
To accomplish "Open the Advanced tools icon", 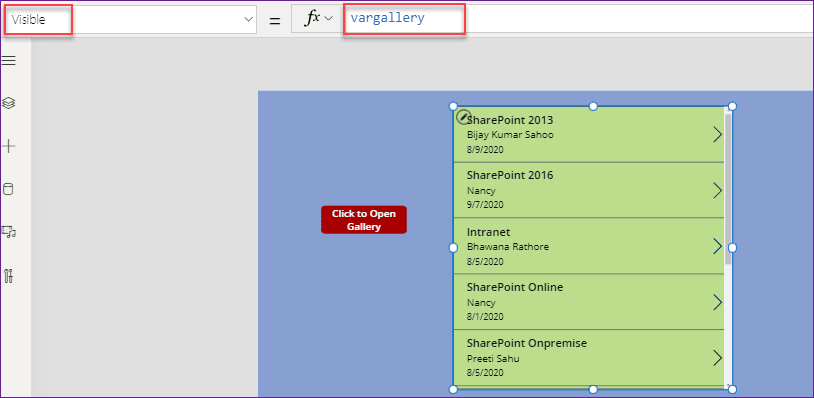I will coord(8,276).
